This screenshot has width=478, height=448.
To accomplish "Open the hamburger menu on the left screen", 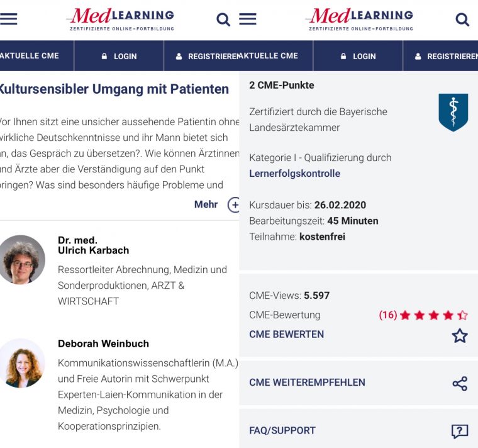I will pyautogui.click(x=8, y=19).
